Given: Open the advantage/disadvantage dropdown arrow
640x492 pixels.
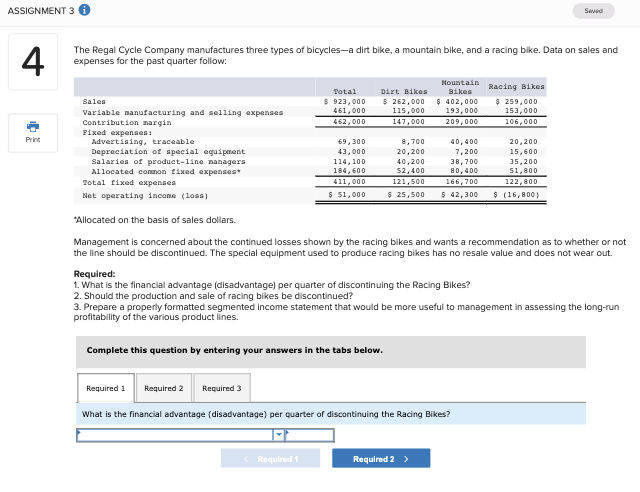Looking at the screenshot, I should click(x=278, y=435).
